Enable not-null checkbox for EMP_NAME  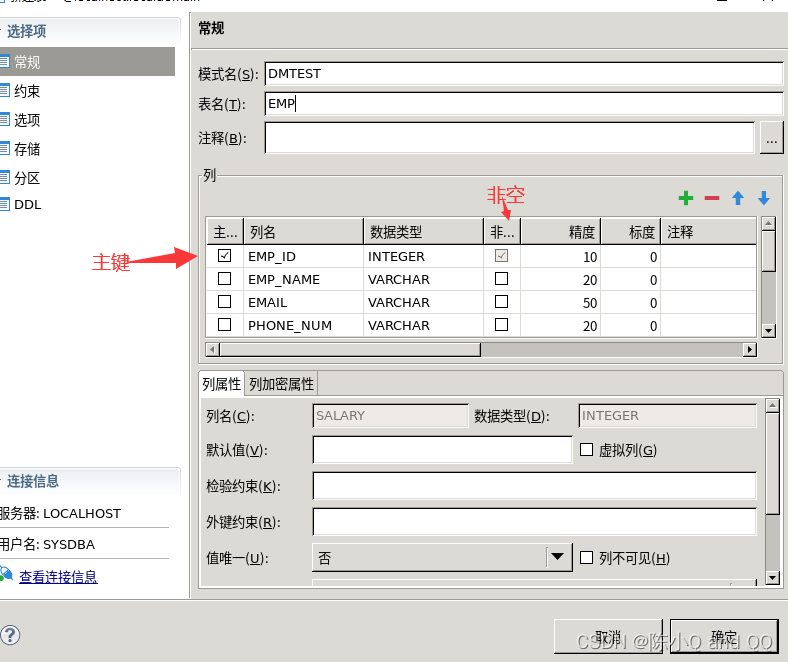tap(501, 278)
